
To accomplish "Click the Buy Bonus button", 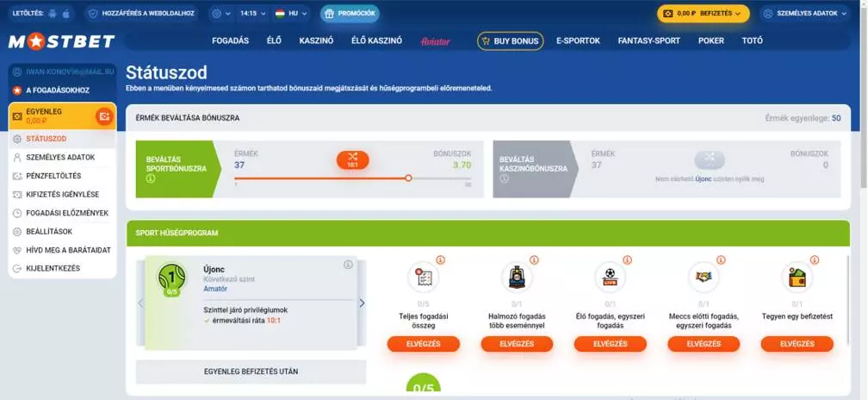I will click(x=511, y=41).
